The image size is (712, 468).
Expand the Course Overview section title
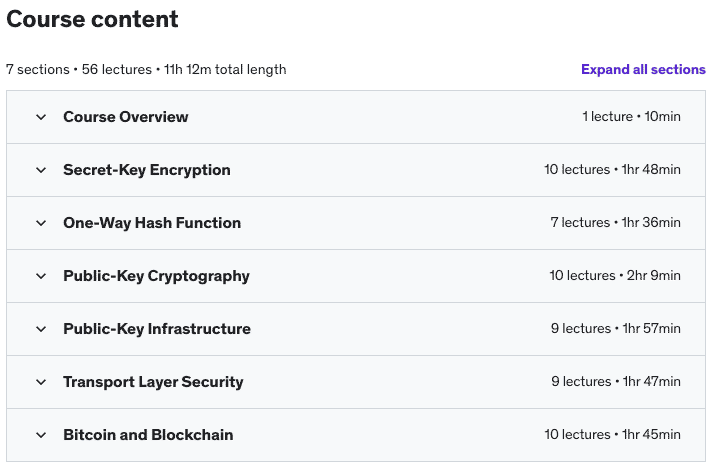[125, 117]
